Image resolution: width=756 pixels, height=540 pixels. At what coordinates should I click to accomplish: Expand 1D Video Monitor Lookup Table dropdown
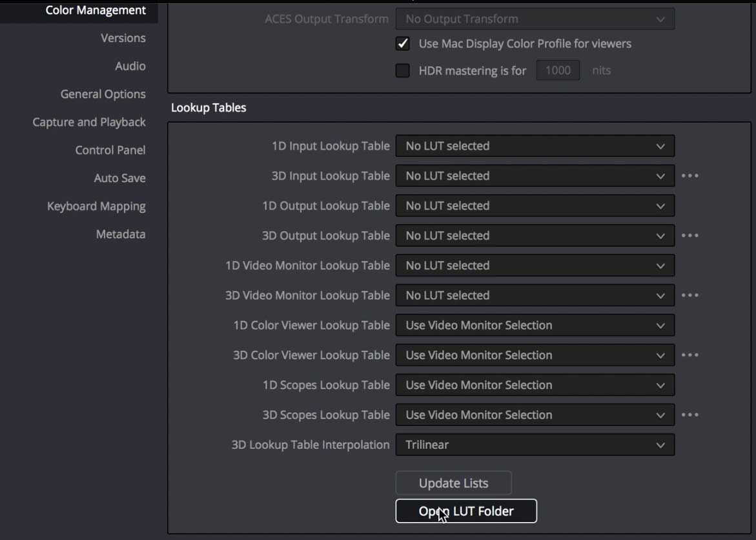tap(535, 266)
